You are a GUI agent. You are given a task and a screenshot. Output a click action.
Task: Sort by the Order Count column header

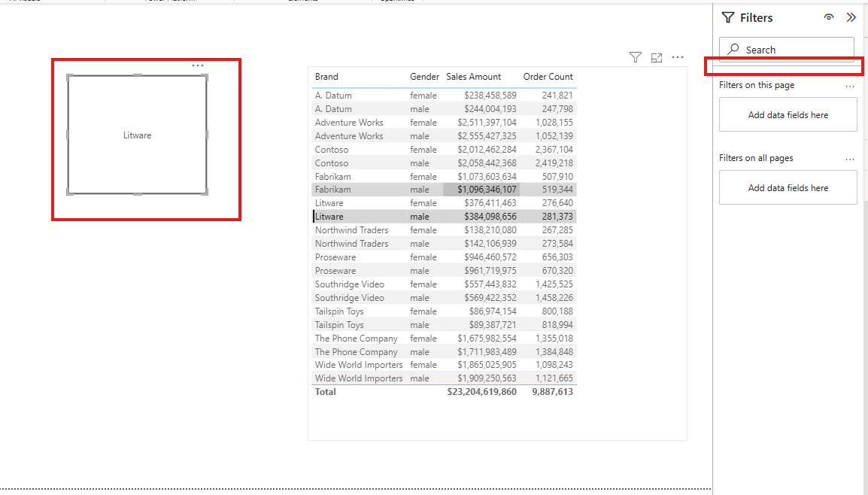548,77
